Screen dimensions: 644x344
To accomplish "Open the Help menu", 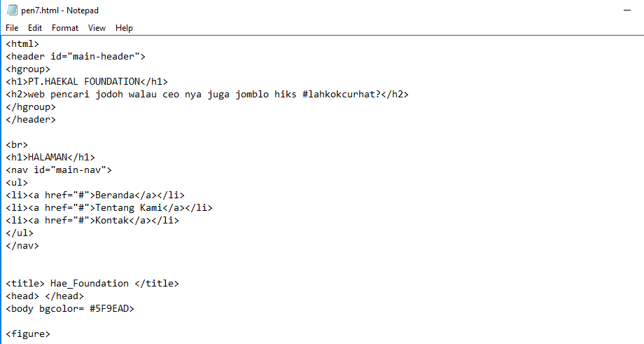I will click(124, 28).
